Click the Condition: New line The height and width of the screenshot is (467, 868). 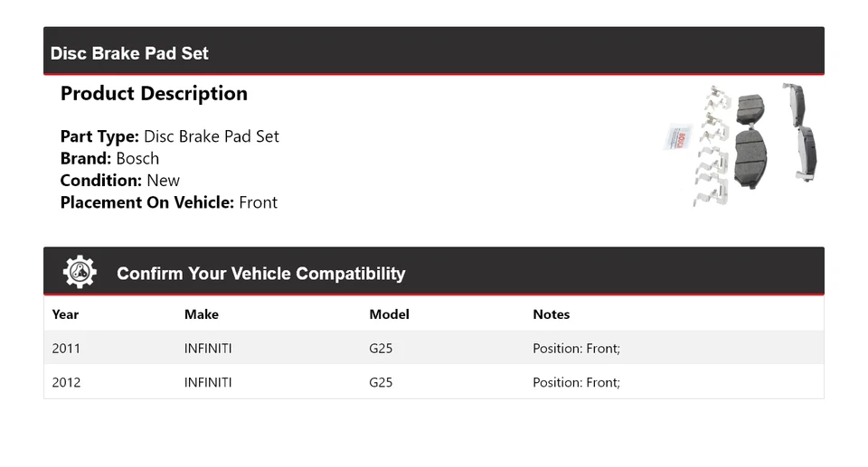119,180
